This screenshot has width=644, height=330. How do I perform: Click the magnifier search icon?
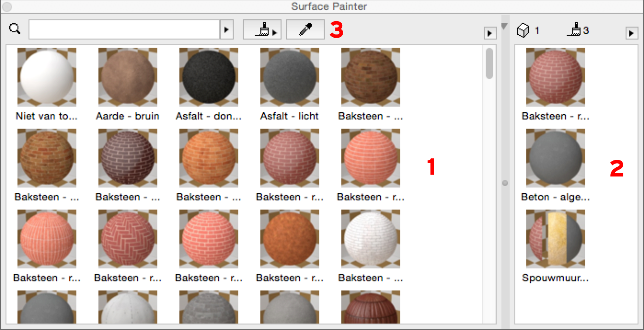[x=15, y=29]
